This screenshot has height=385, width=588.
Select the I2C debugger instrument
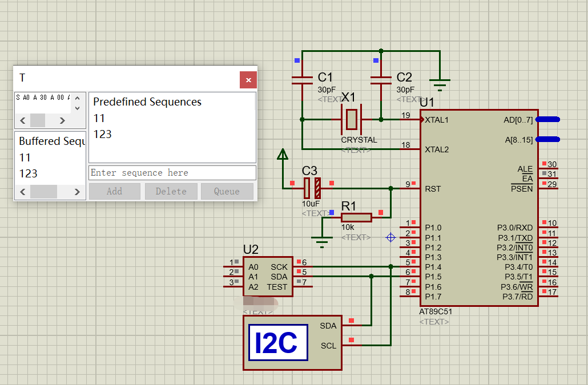pyautogui.click(x=292, y=343)
